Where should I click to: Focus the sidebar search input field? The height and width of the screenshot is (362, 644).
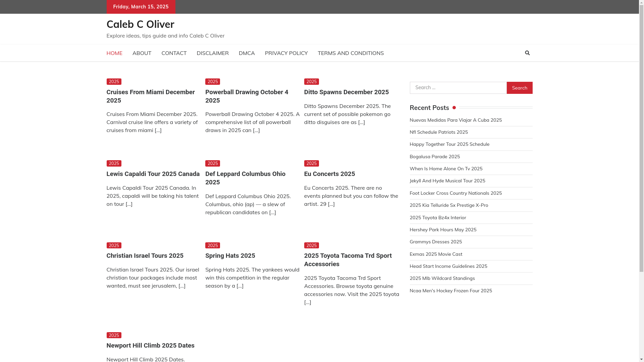(458, 88)
